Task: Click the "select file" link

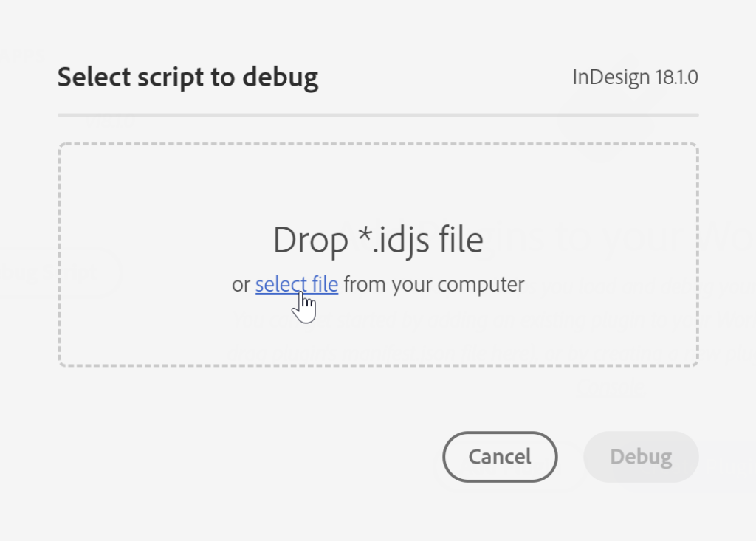Action: click(x=297, y=284)
